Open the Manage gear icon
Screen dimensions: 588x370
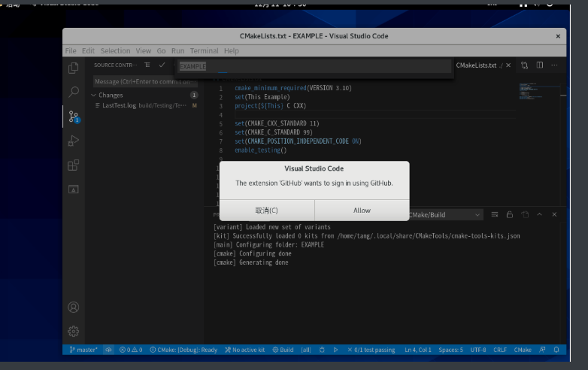pos(74,332)
